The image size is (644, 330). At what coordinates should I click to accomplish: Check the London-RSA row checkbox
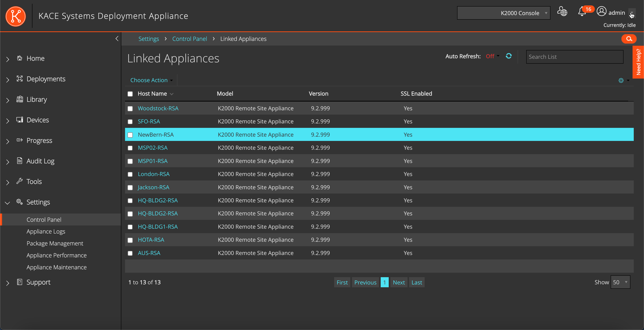pos(130,175)
